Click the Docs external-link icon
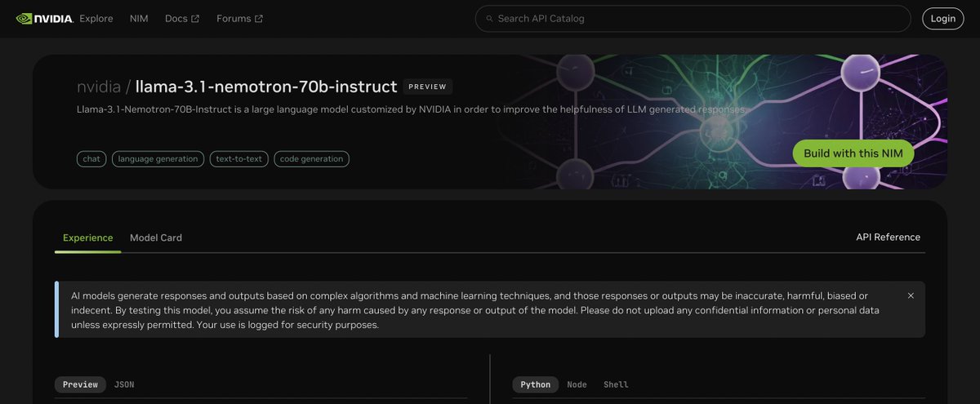Image resolution: width=980 pixels, height=404 pixels. [195, 19]
